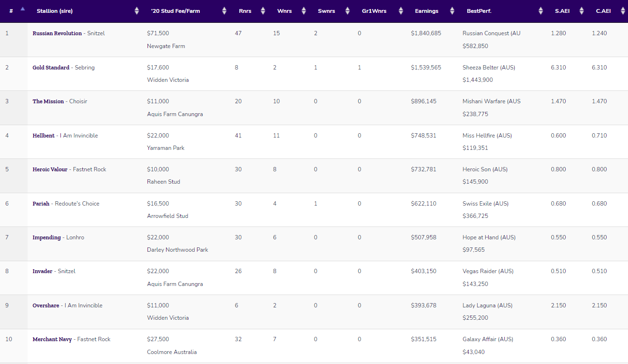Screen dimensions: 628x364
Task: Select Impending stallion name
Action: [x=47, y=237]
